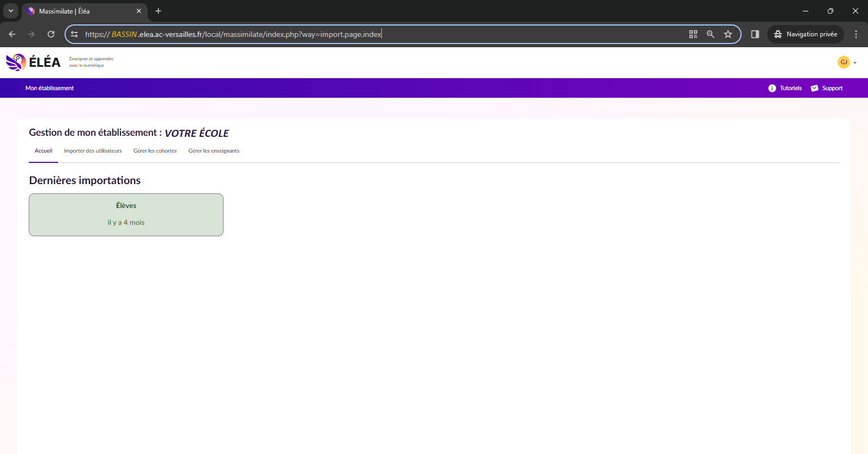Minimize the browser window
This screenshot has height=454, width=868.
pyautogui.click(x=806, y=11)
